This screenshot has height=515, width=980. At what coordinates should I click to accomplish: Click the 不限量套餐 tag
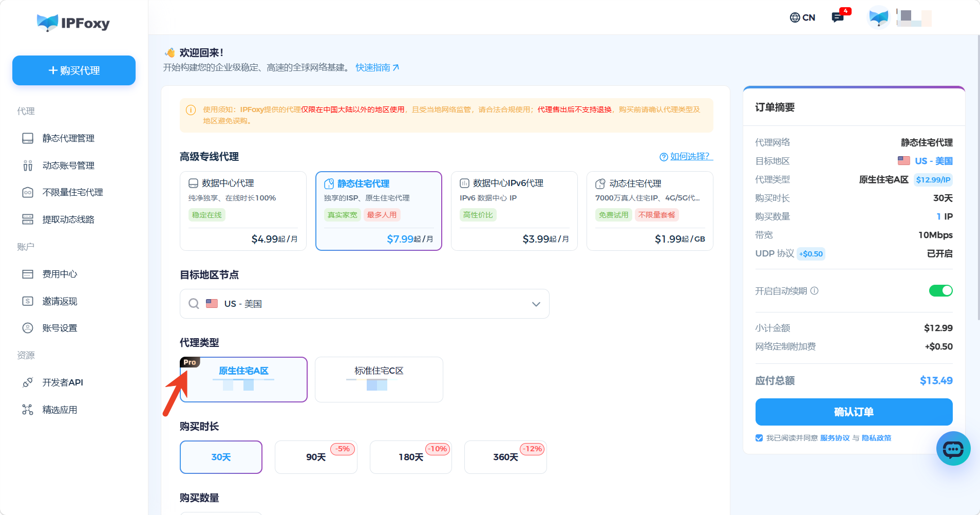(x=657, y=215)
